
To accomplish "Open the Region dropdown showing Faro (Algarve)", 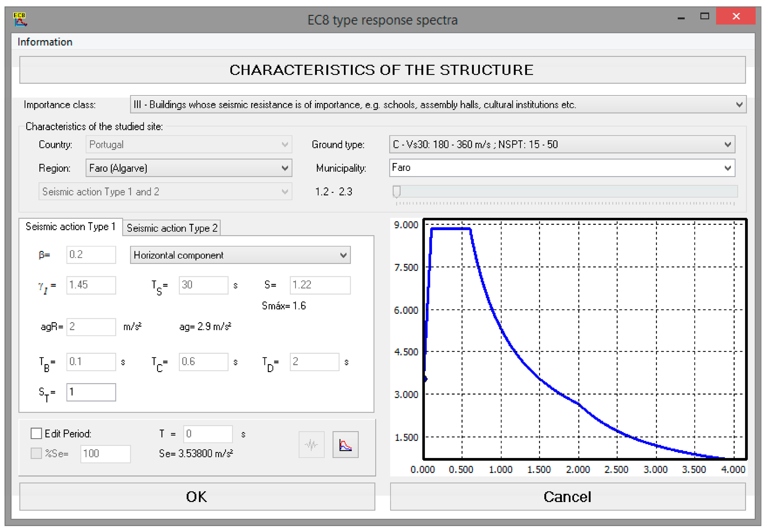I will (285, 168).
